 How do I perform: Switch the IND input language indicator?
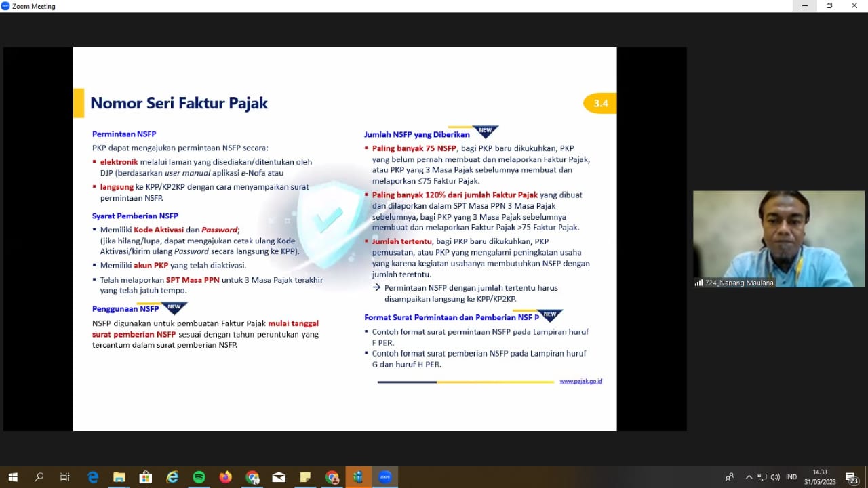click(791, 477)
